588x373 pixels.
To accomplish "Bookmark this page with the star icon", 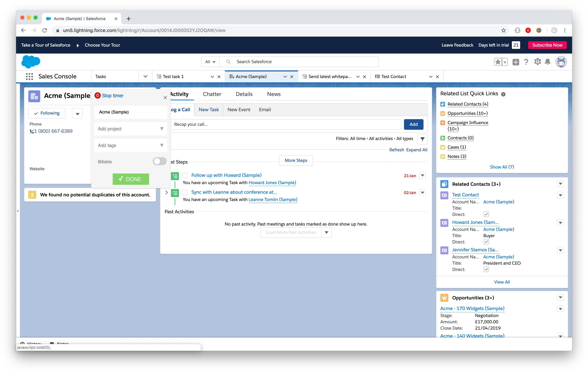I will [x=503, y=30].
